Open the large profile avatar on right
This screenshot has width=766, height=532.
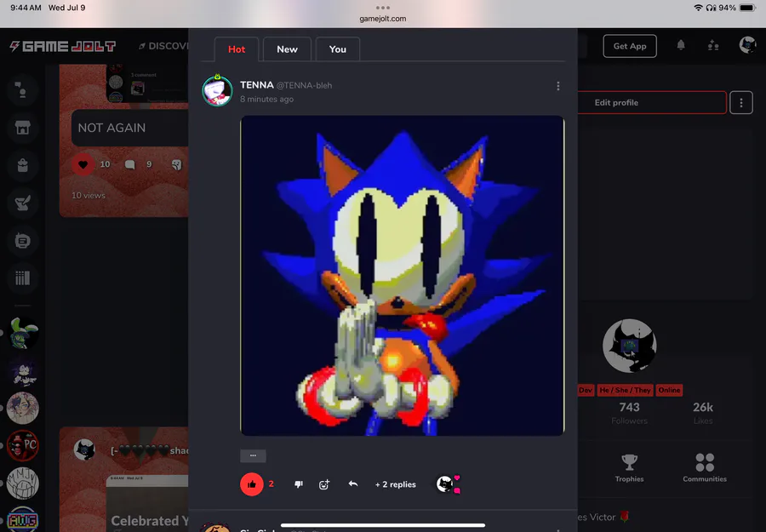coord(629,346)
